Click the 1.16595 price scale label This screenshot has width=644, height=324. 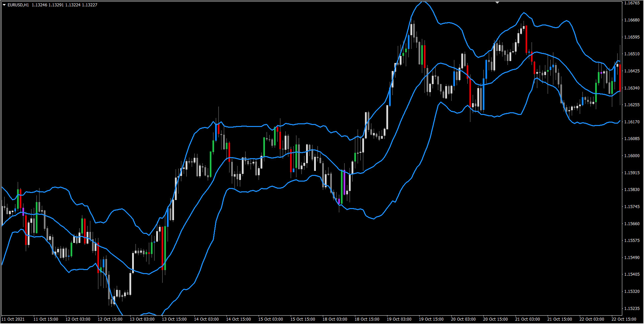[632, 37]
